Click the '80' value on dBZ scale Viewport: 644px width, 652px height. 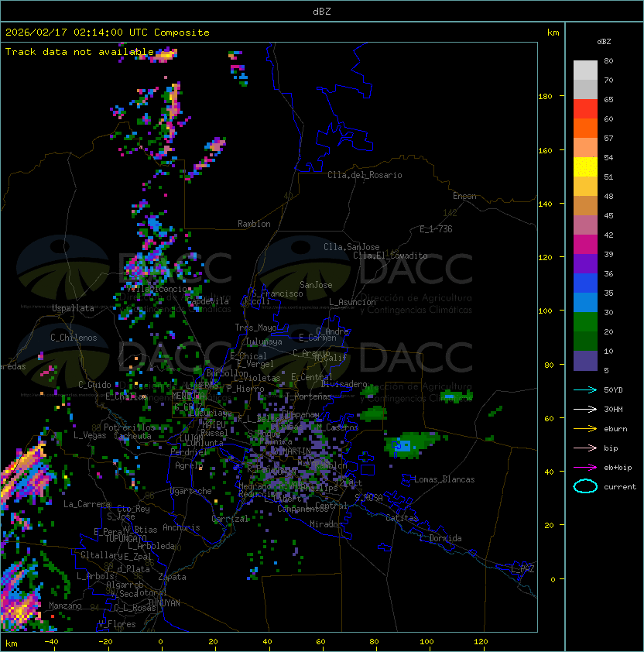point(608,60)
